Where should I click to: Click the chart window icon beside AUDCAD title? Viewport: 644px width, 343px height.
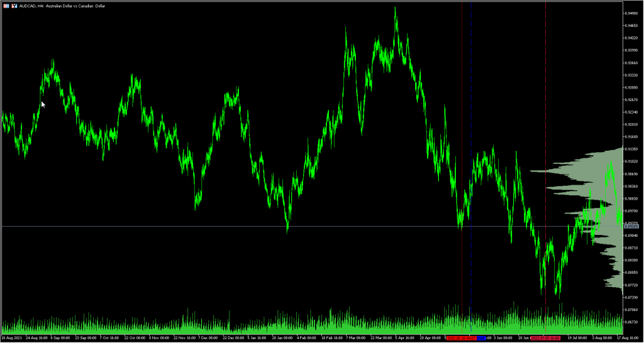pyautogui.click(x=6, y=6)
